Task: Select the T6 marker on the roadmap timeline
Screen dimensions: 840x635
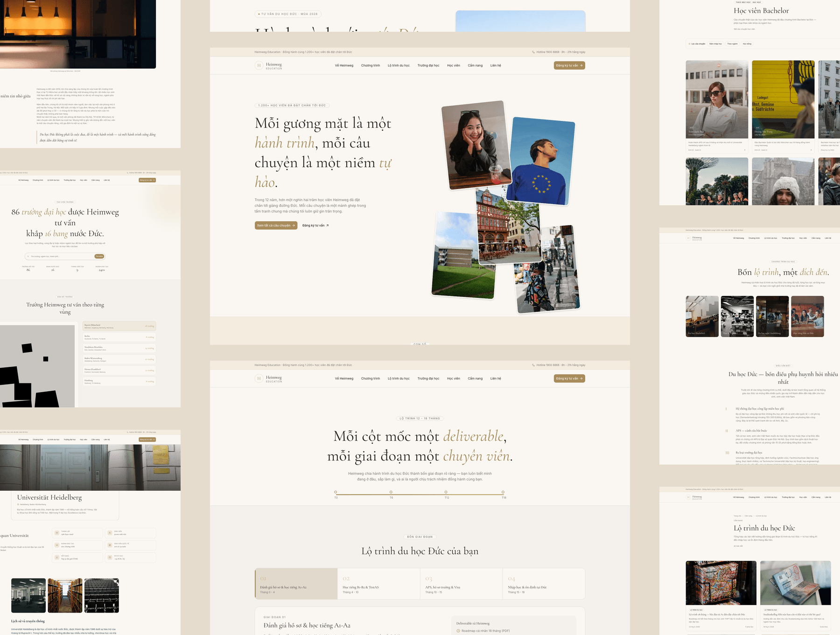Action: pyautogui.click(x=391, y=492)
